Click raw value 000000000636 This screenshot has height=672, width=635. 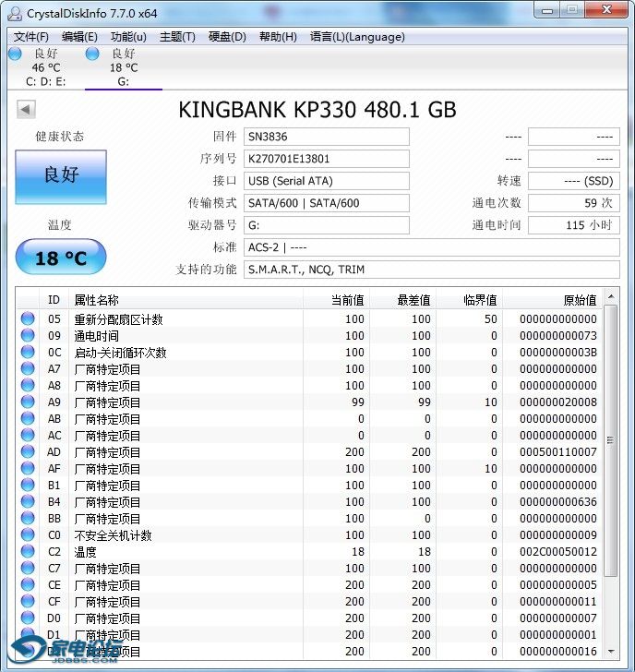(557, 502)
